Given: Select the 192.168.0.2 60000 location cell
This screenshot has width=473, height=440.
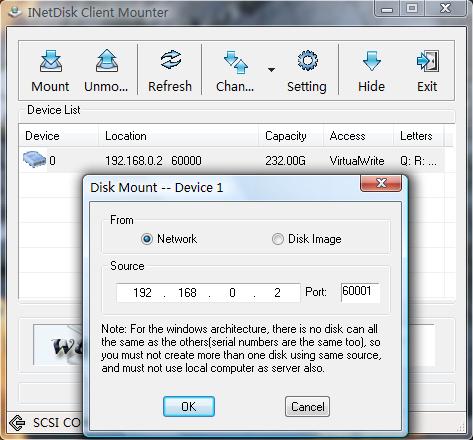Looking at the screenshot, I should point(153,161).
